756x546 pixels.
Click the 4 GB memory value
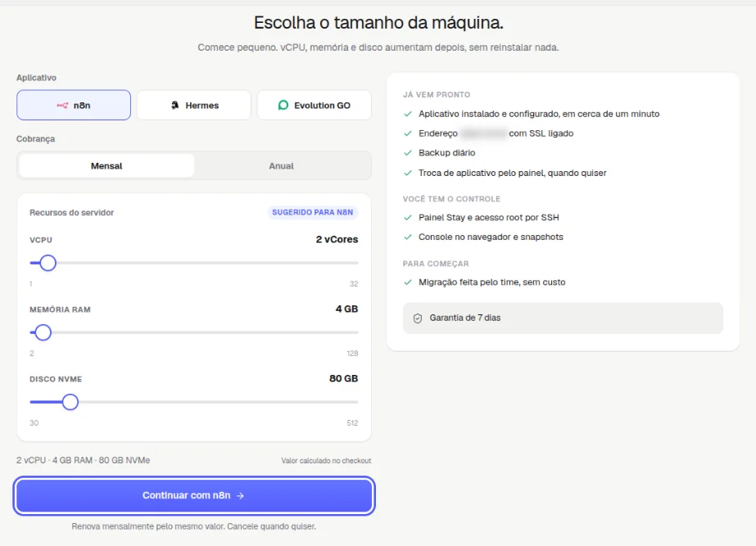coord(346,309)
